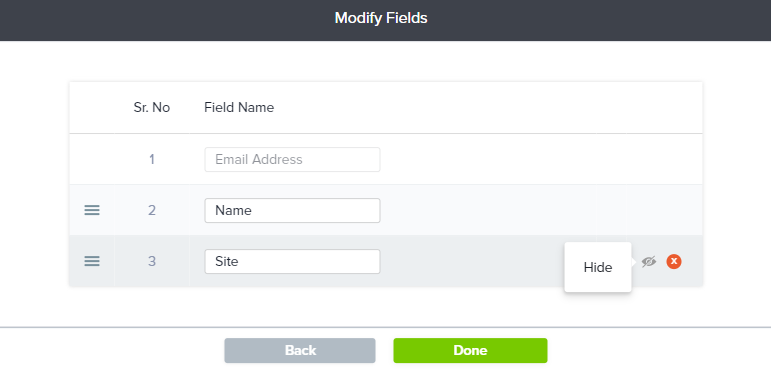771x371 pixels.
Task: Click the Modify Fields title text
Action: pyautogui.click(x=381, y=19)
